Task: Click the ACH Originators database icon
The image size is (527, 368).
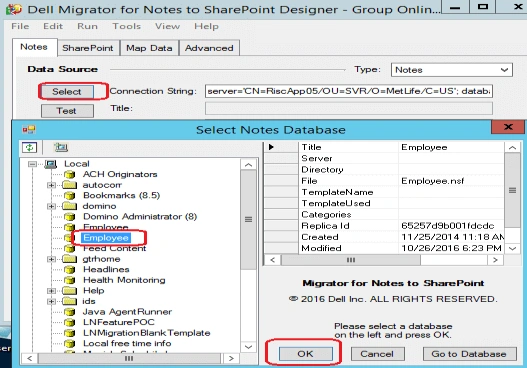Action: coord(69,174)
